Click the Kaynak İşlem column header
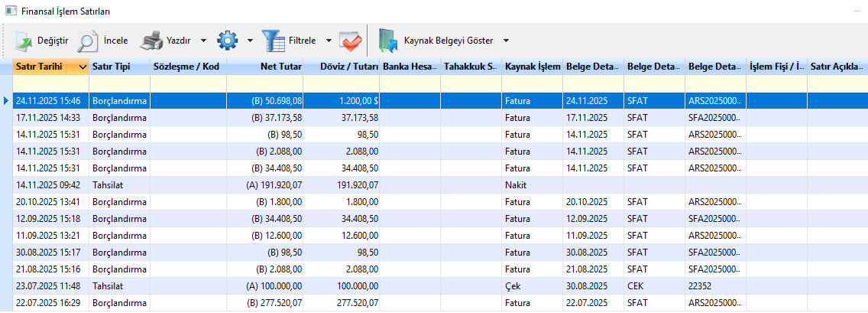Screen dimensions: 868x313 [532, 67]
